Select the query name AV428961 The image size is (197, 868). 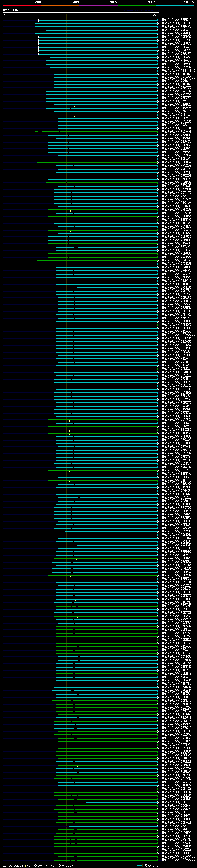(x=11, y=10)
